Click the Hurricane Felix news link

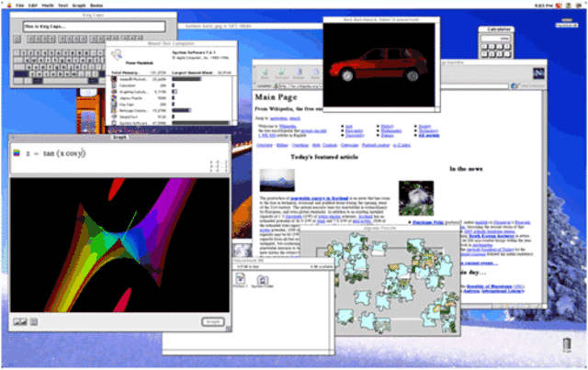tap(428, 222)
